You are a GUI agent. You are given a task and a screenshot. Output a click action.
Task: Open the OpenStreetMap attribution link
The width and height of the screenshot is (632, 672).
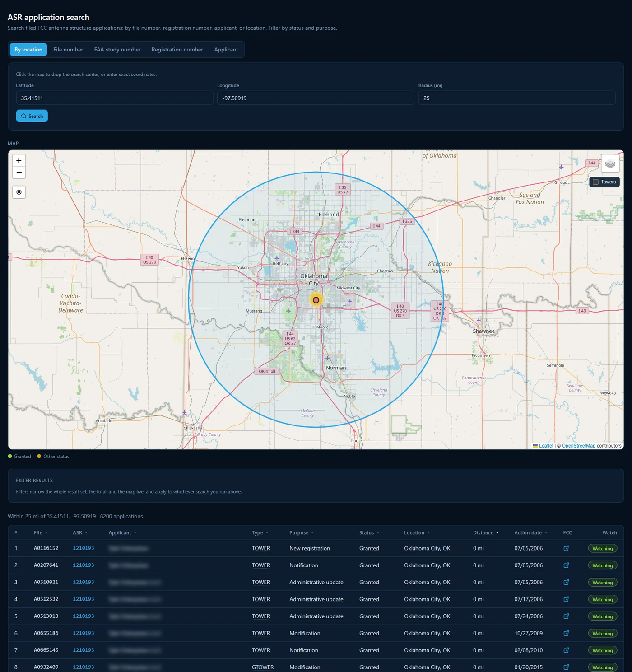(x=579, y=446)
